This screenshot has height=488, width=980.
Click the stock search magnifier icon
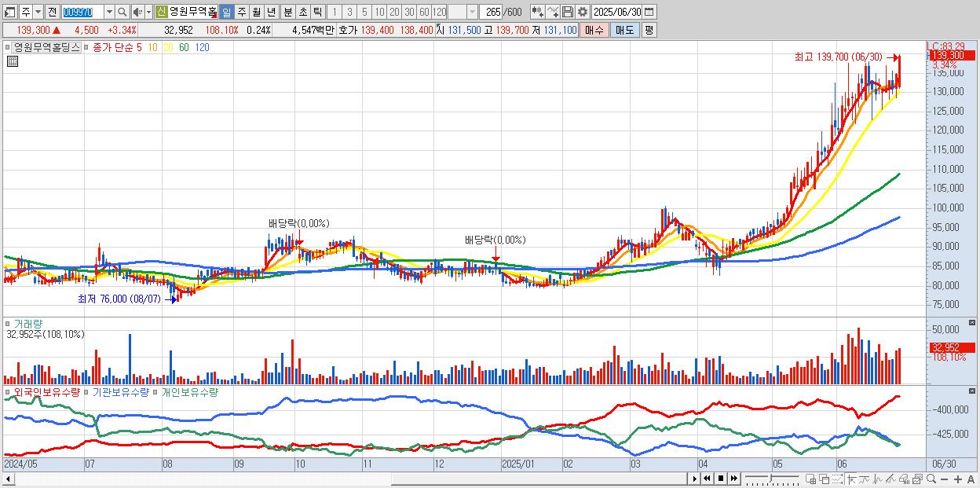[122, 12]
